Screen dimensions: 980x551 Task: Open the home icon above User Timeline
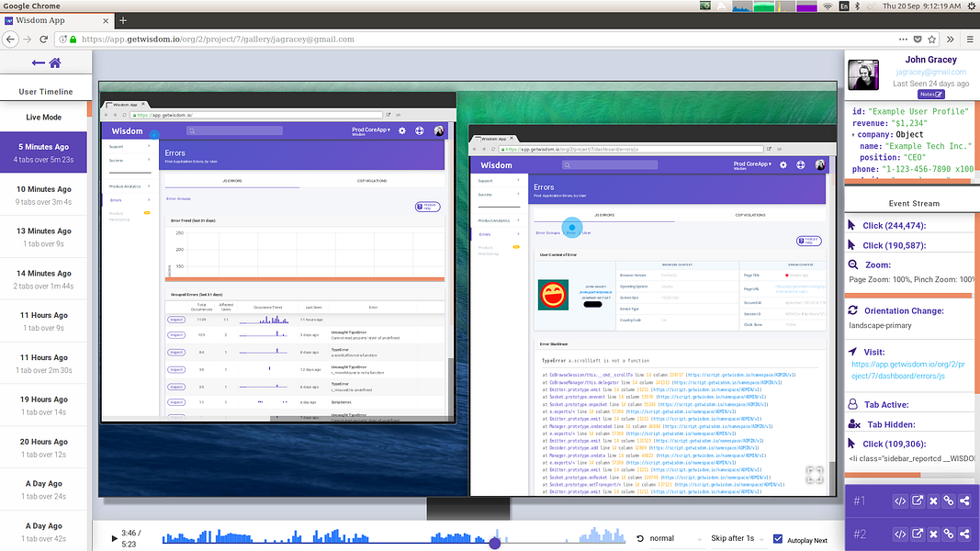[55, 62]
